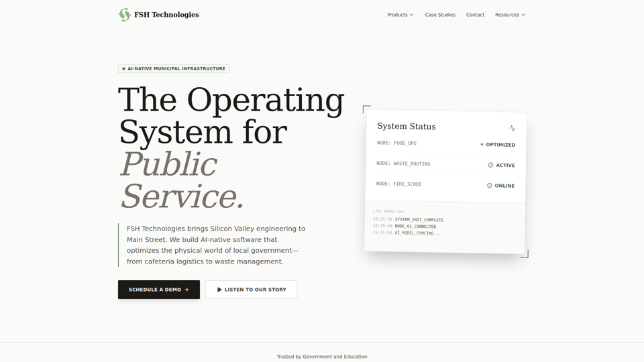
Task: Click the NODE: FIRE_SCHED row label
Action: tap(398, 184)
